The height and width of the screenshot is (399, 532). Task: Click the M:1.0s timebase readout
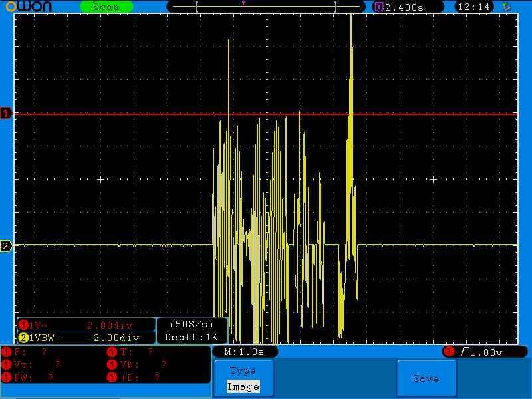click(x=244, y=352)
